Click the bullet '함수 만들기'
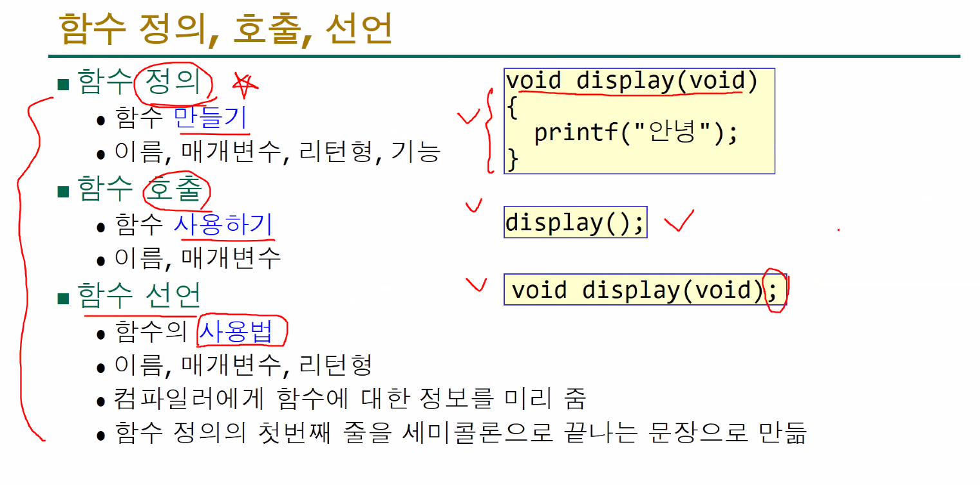 click(180, 118)
